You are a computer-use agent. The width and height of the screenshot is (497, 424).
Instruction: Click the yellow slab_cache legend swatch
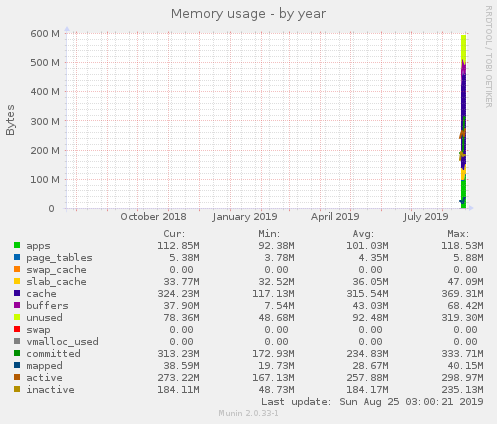pyautogui.click(x=17, y=281)
